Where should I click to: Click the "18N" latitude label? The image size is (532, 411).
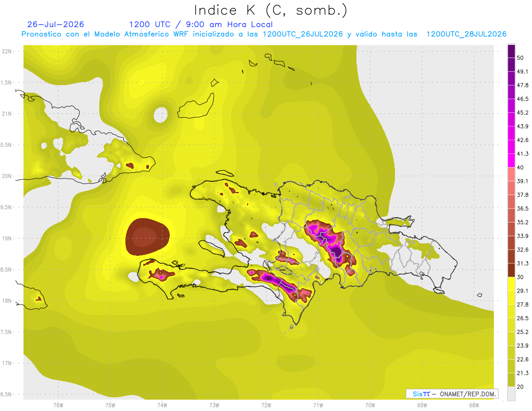point(6,301)
